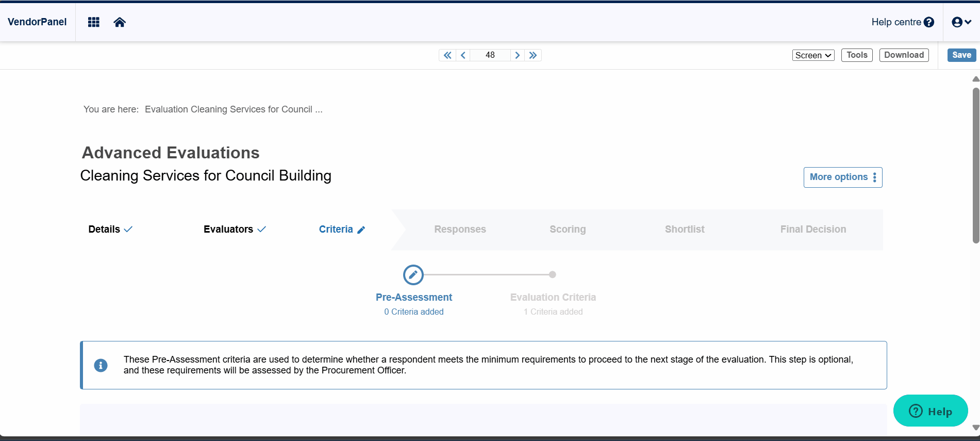Click the info icon in the notice
Image resolution: width=980 pixels, height=441 pixels.
click(x=101, y=366)
